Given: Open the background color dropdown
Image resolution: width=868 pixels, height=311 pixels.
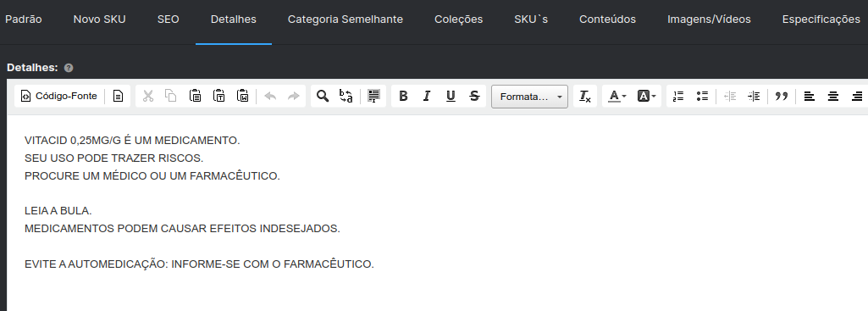Looking at the screenshot, I should (646, 96).
